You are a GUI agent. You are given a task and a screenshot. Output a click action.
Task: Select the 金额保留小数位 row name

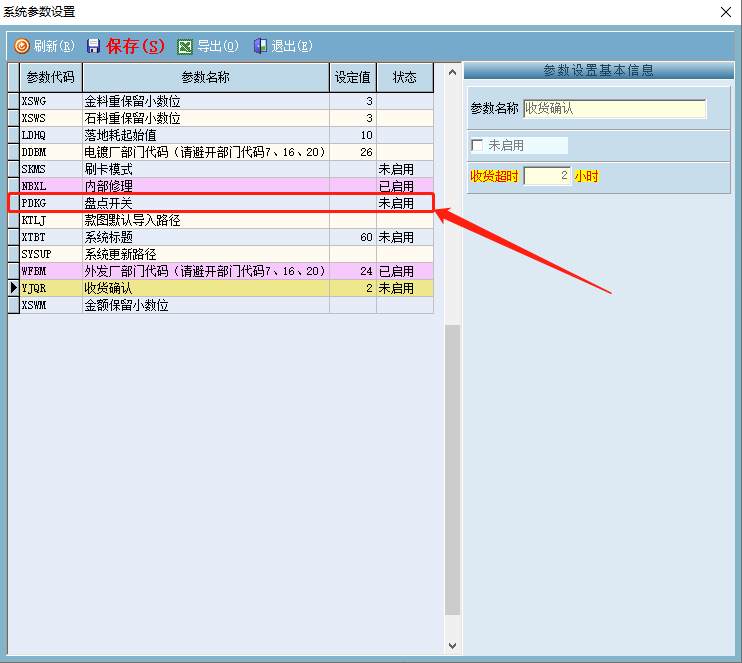[x=206, y=306]
